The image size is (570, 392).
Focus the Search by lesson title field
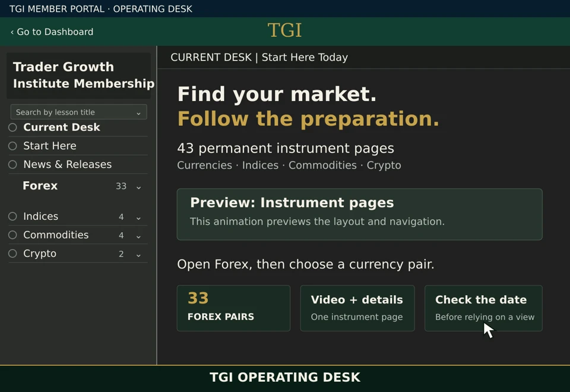click(x=78, y=112)
